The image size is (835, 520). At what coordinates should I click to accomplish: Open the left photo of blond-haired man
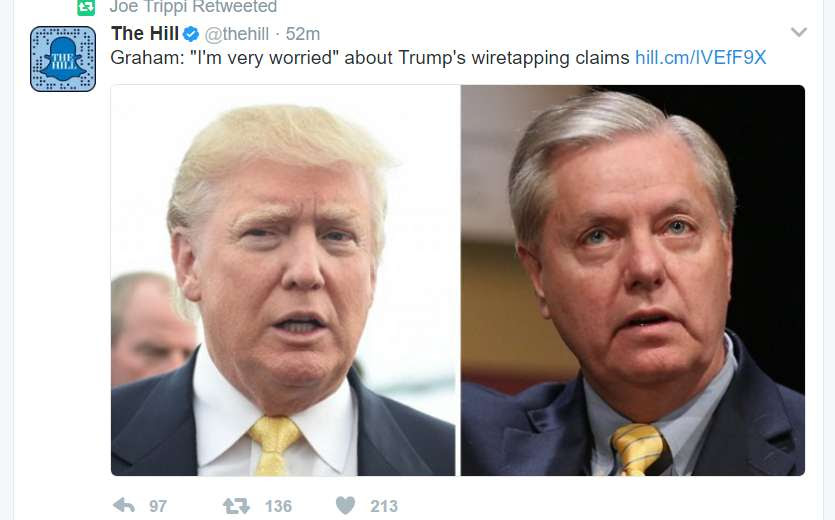tap(283, 280)
